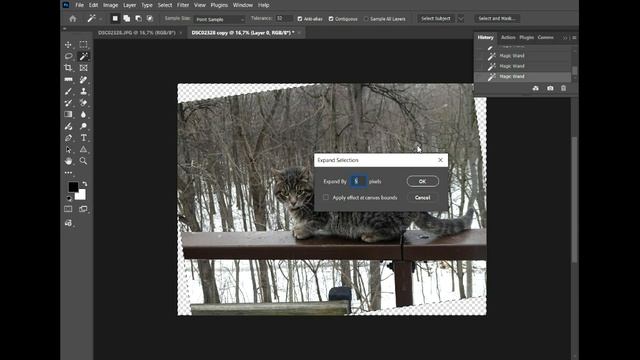Click Cancel in Expand Selection dialog
The height and width of the screenshot is (360, 640).
[x=422, y=198]
